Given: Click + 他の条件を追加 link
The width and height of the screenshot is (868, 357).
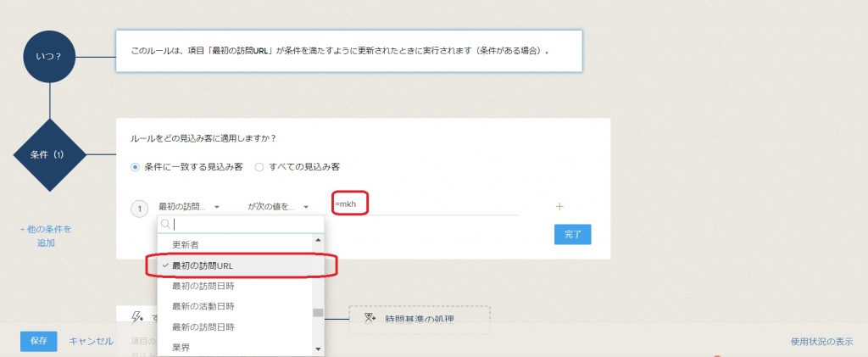Looking at the screenshot, I should point(46,236).
